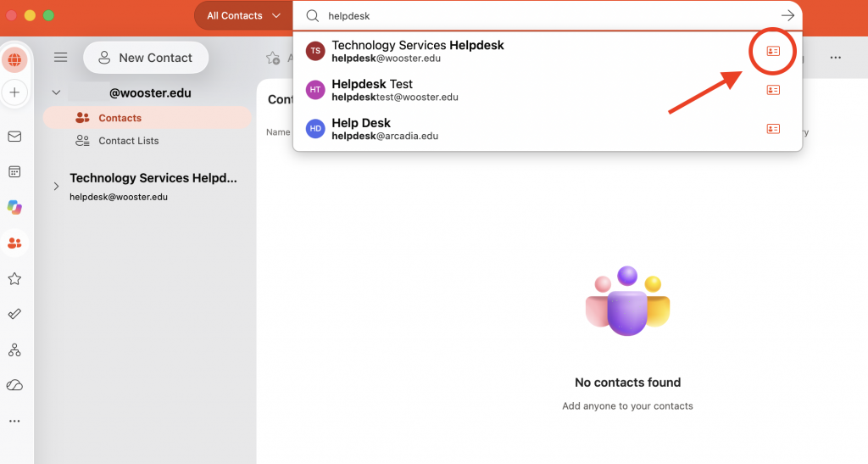868x464 pixels.
Task: Open To Do checkmark in sidebar
Action: click(x=15, y=314)
